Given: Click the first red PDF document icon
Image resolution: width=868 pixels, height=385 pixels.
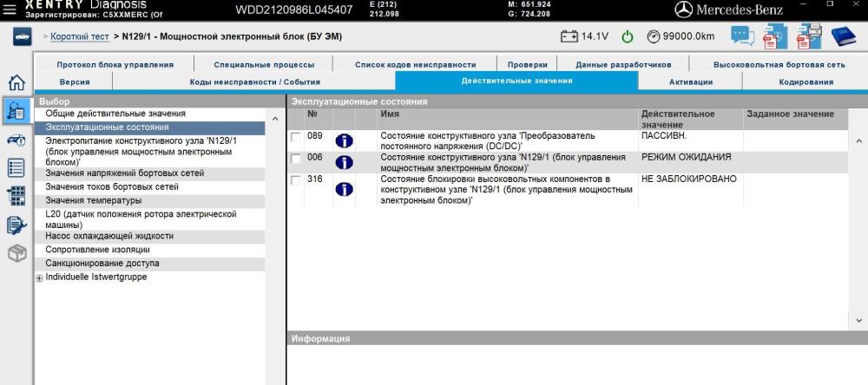Looking at the screenshot, I should [x=775, y=36].
